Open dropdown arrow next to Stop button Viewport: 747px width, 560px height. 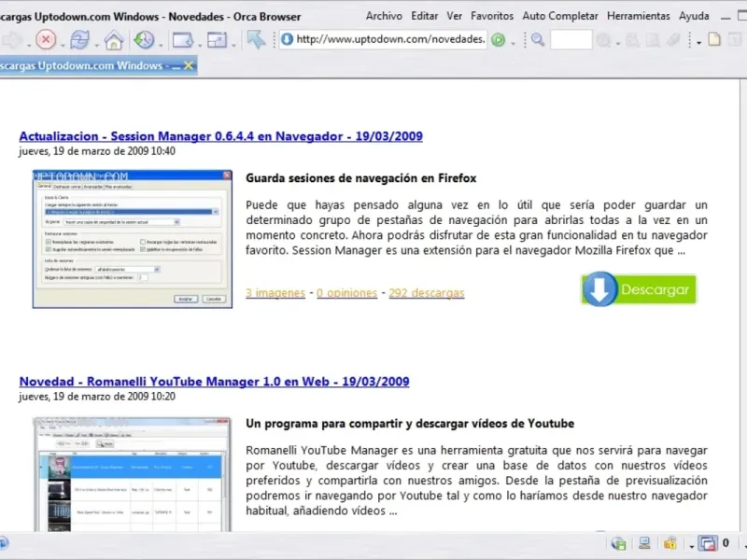click(63, 45)
